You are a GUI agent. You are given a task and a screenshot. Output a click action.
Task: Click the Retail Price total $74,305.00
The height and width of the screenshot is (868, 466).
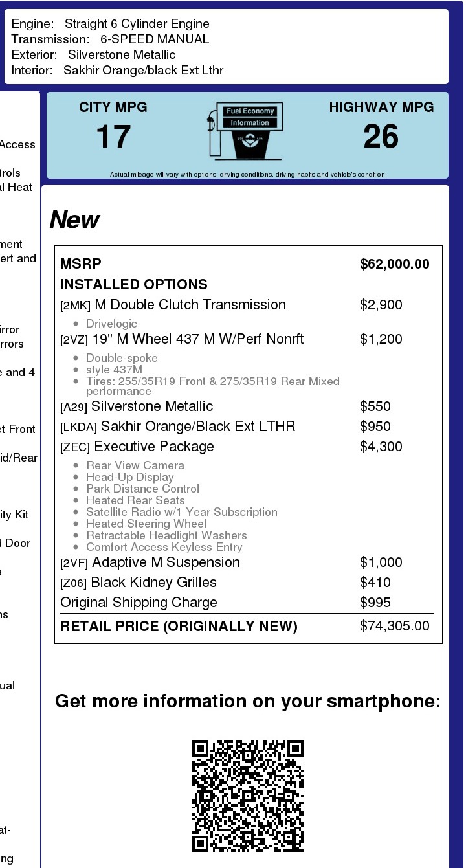tap(395, 626)
